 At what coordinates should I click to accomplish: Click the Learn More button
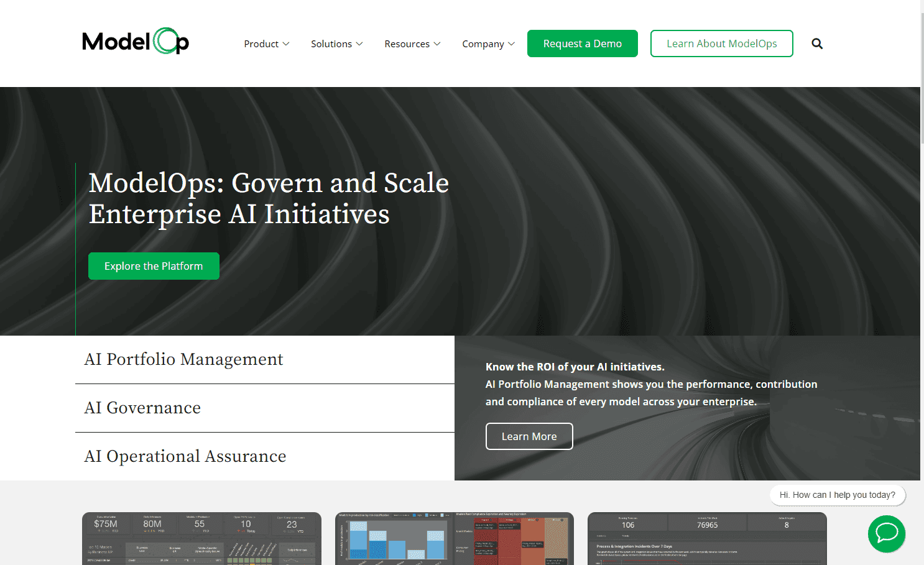pos(529,436)
